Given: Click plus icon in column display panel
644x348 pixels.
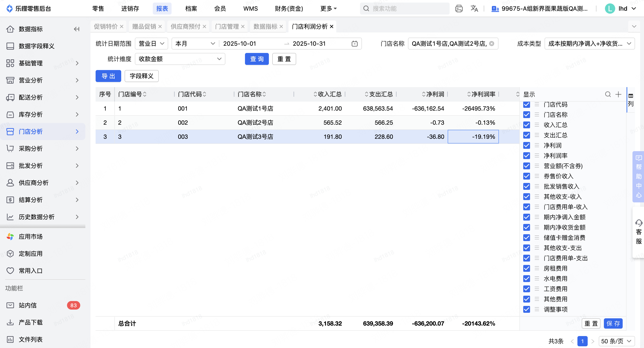Looking at the screenshot, I should click(x=618, y=94).
